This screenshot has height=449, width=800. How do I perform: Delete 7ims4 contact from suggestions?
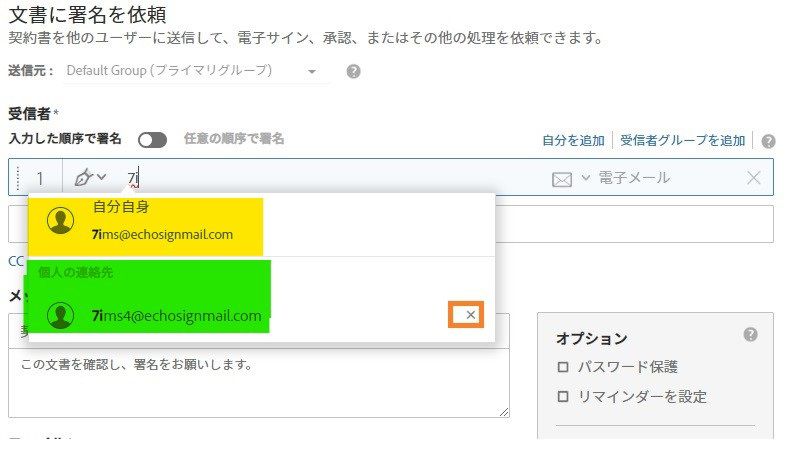pyautogui.click(x=470, y=315)
